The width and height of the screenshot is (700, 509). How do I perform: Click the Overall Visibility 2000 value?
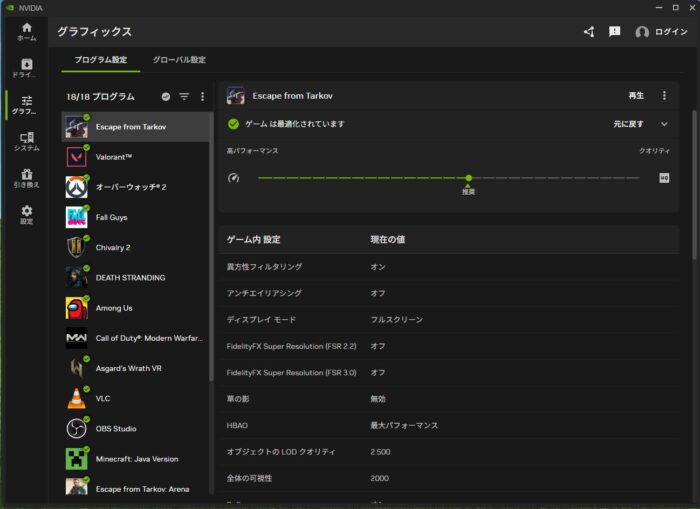379,478
